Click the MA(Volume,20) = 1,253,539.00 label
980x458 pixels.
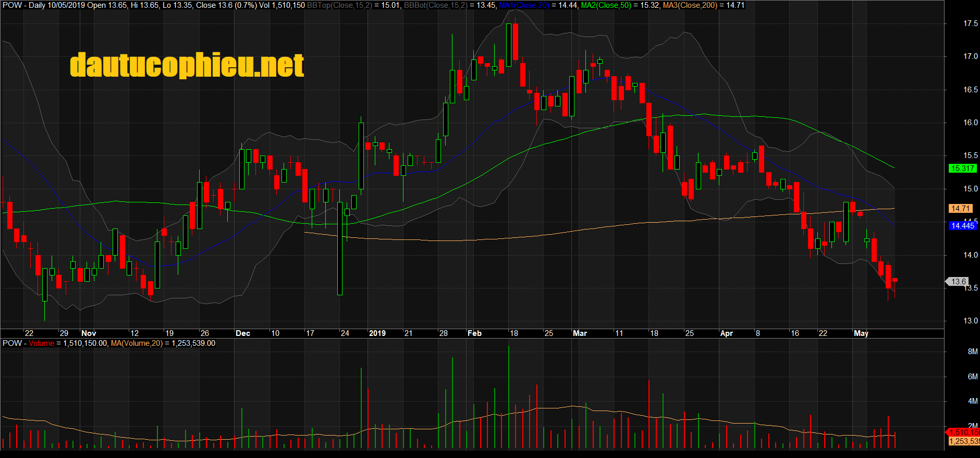[163, 343]
